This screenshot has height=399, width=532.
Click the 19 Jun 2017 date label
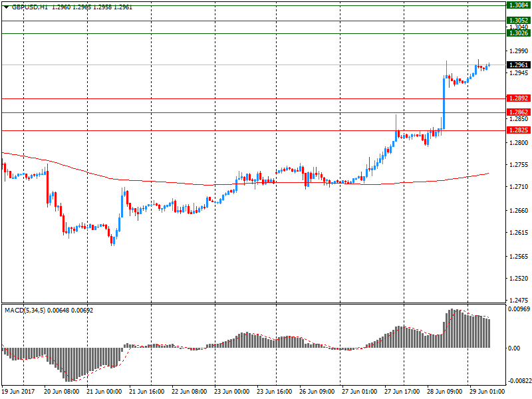click(19, 391)
